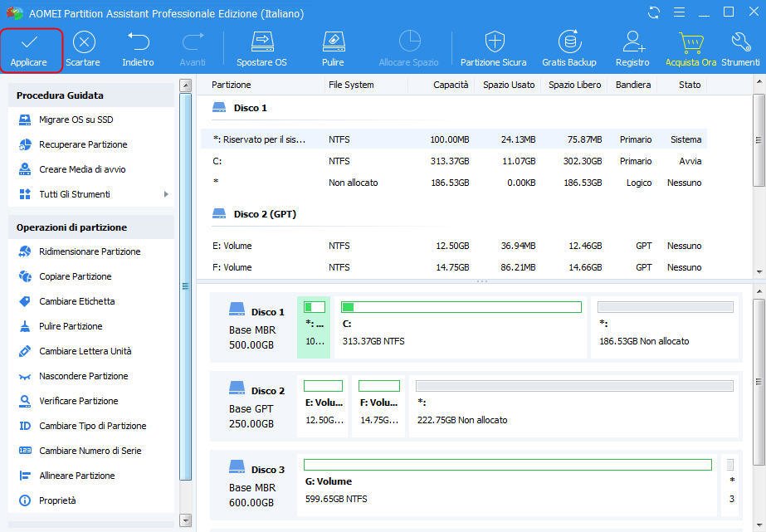Viewport: 766px width, 532px height.
Task: Click Operazioni di partizione section header
Action: (x=90, y=227)
